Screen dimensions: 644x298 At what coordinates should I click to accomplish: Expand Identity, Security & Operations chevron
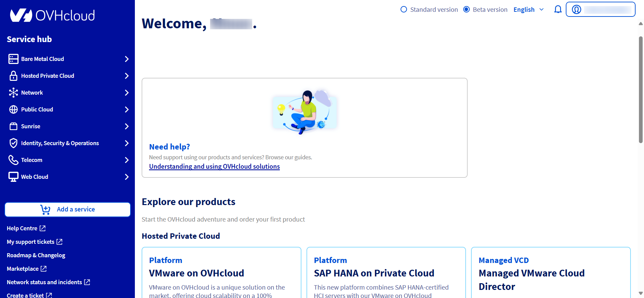(127, 143)
